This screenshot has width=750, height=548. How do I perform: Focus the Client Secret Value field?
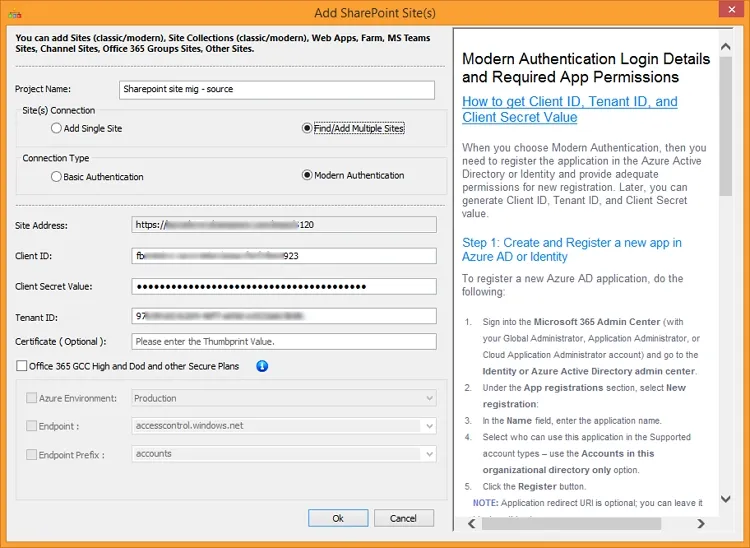(284, 287)
